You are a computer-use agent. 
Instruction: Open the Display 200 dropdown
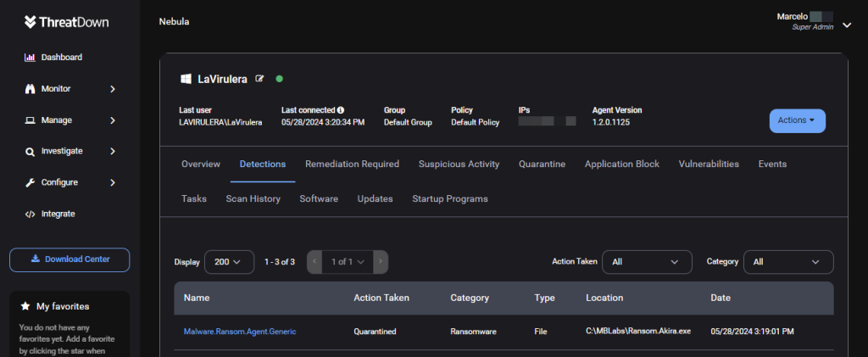229,262
